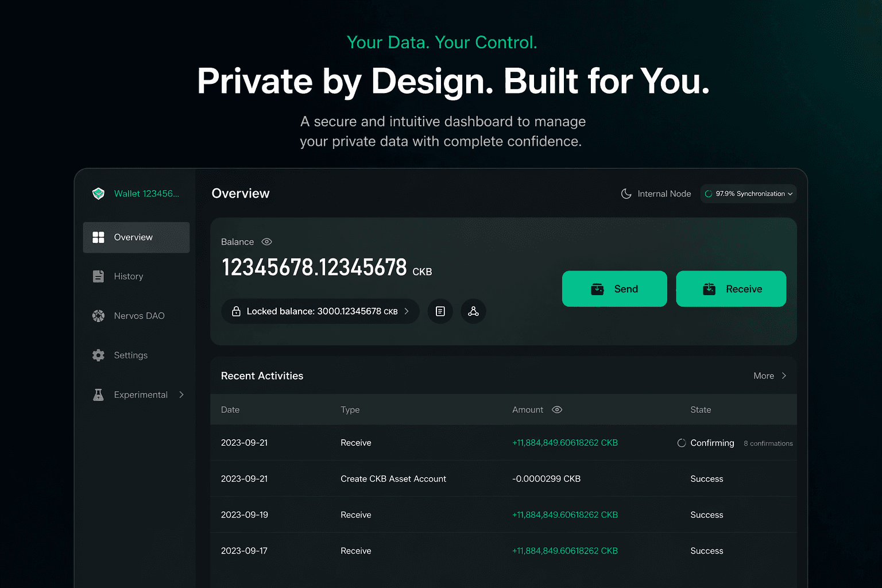This screenshot has width=882, height=588.
Task: Click the Type column header
Action: tap(350, 409)
